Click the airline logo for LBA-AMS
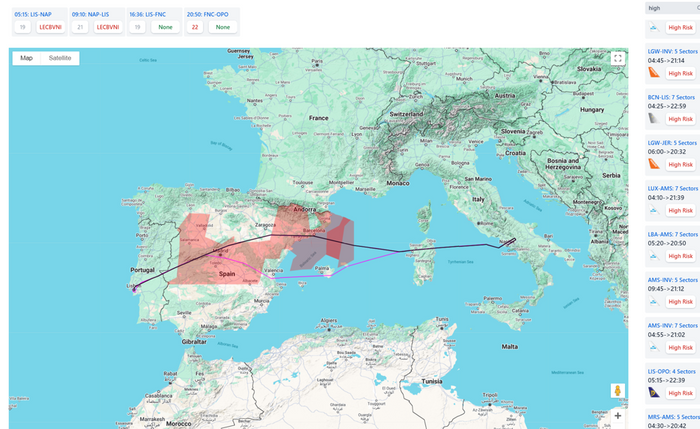 pos(653,256)
